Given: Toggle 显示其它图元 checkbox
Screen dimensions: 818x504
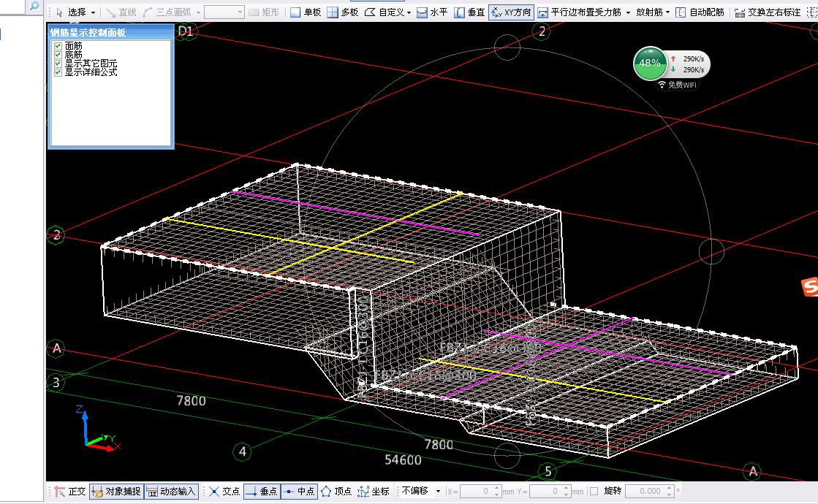Looking at the screenshot, I should (x=58, y=64).
